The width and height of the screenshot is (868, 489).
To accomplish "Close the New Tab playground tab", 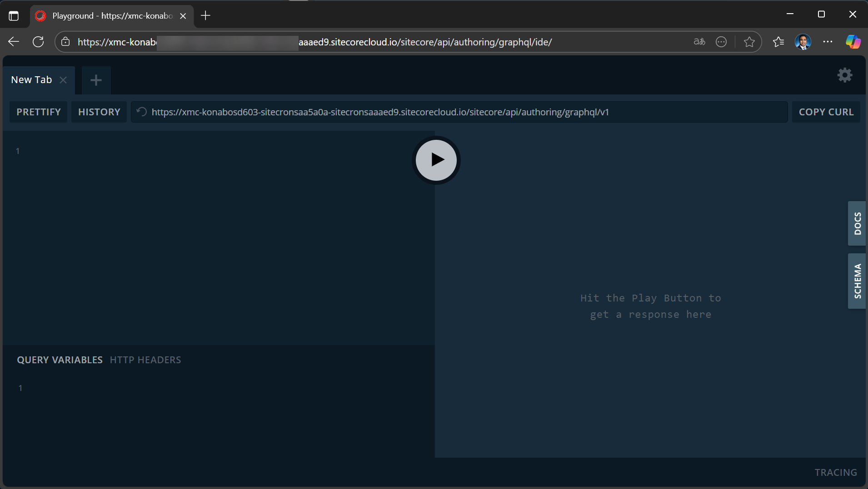I will pos(63,80).
